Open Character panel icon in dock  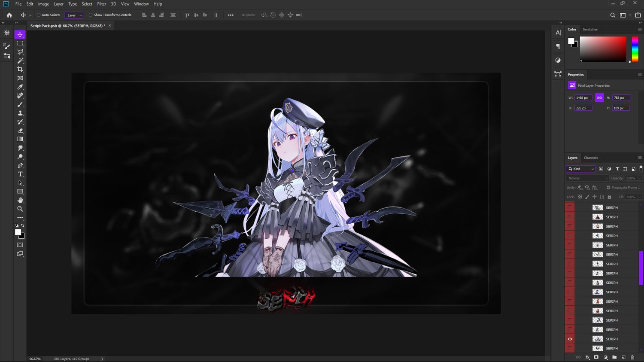click(x=558, y=33)
